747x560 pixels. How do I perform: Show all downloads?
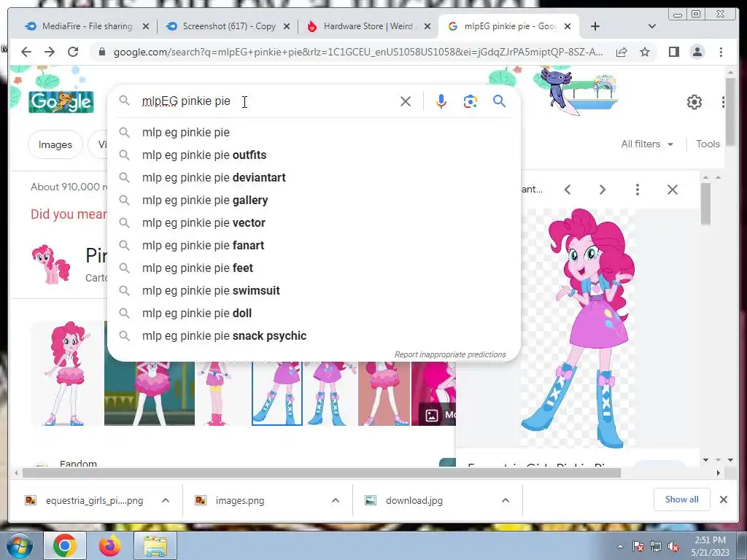682,499
